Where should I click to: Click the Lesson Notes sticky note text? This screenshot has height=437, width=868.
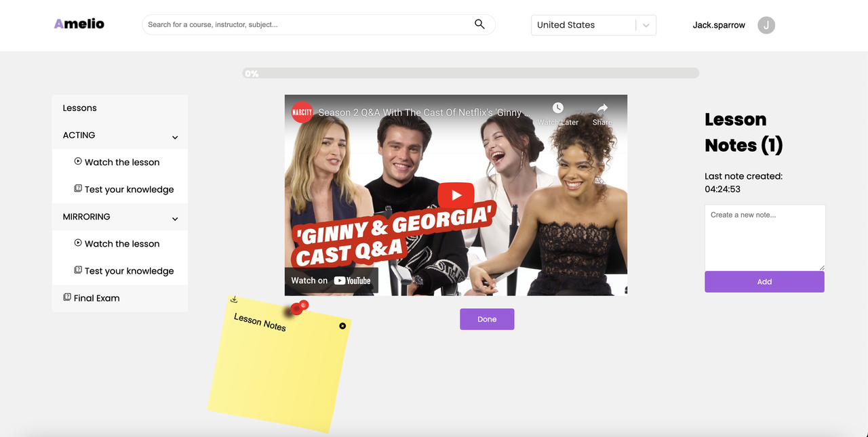(x=260, y=322)
